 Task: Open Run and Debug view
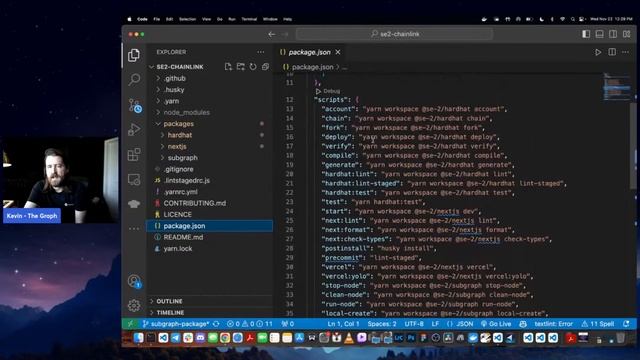point(134,129)
